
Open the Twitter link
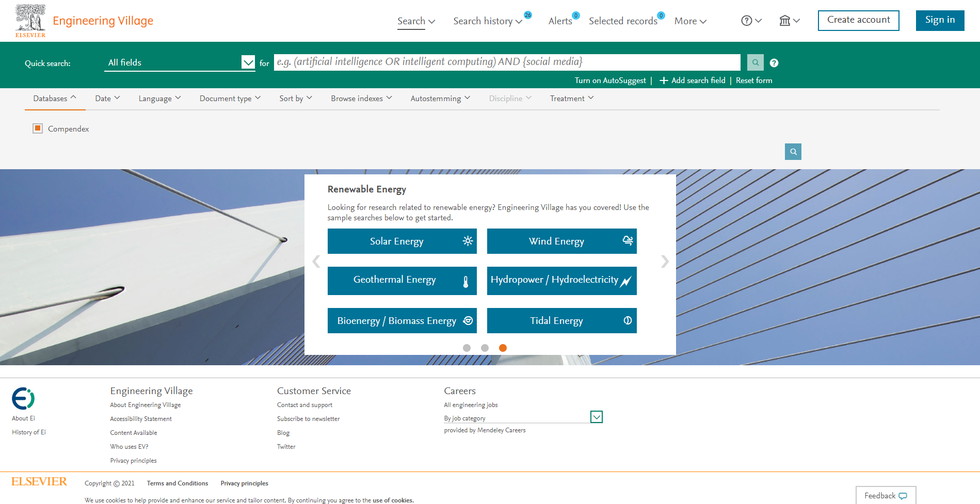click(286, 447)
